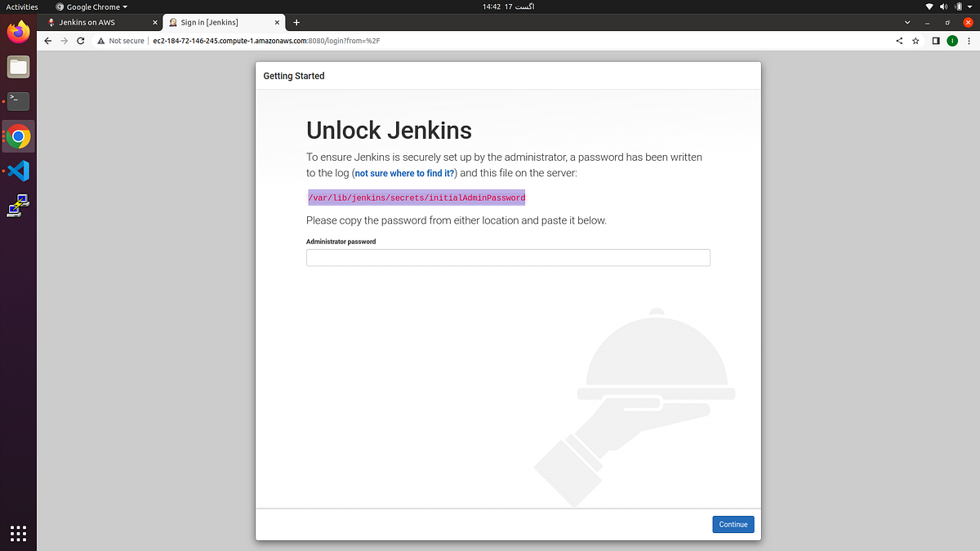Open the tab search dropdown arrow
Screen dimensions: 980x551
(906, 22)
